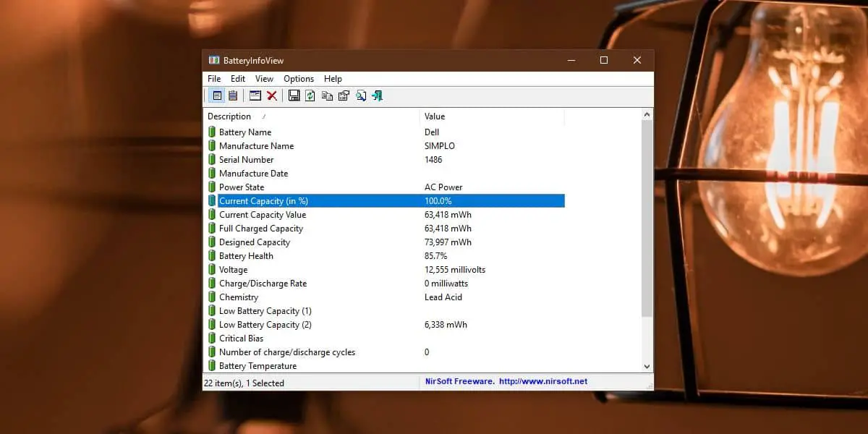The image size is (868, 434).
Task: Click the Value column header
Action: (x=435, y=116)
